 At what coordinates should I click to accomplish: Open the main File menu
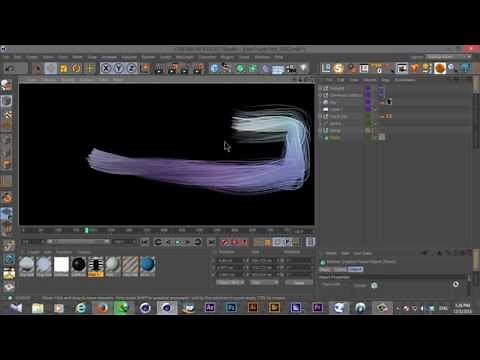[6, 57]
